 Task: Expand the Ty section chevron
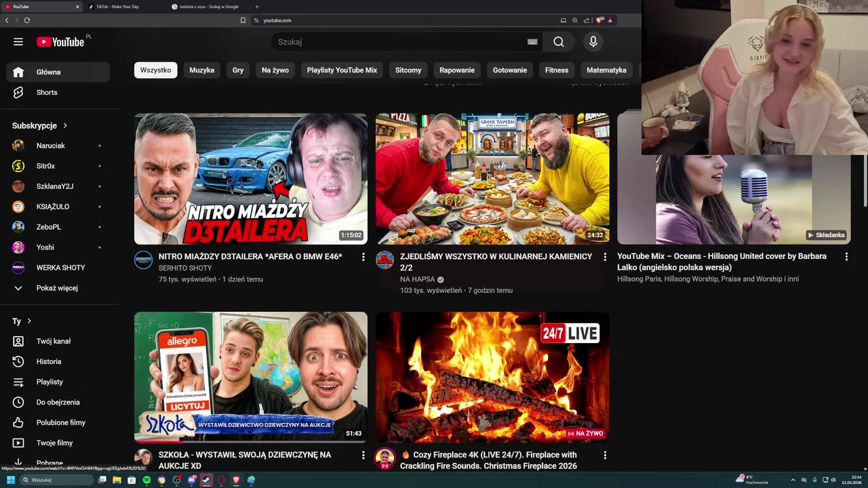(x=29, y=321)
